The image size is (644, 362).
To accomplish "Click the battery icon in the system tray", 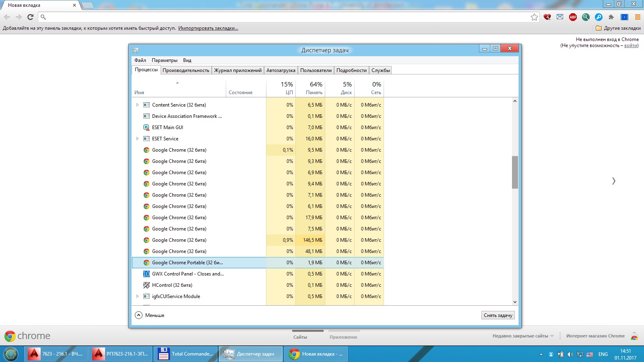I will 561,354.
